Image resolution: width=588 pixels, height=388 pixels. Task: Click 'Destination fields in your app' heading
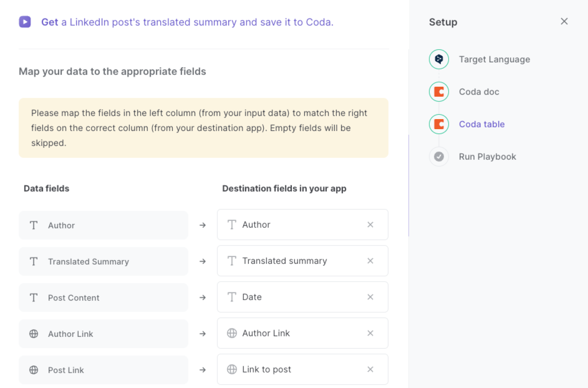284,189
